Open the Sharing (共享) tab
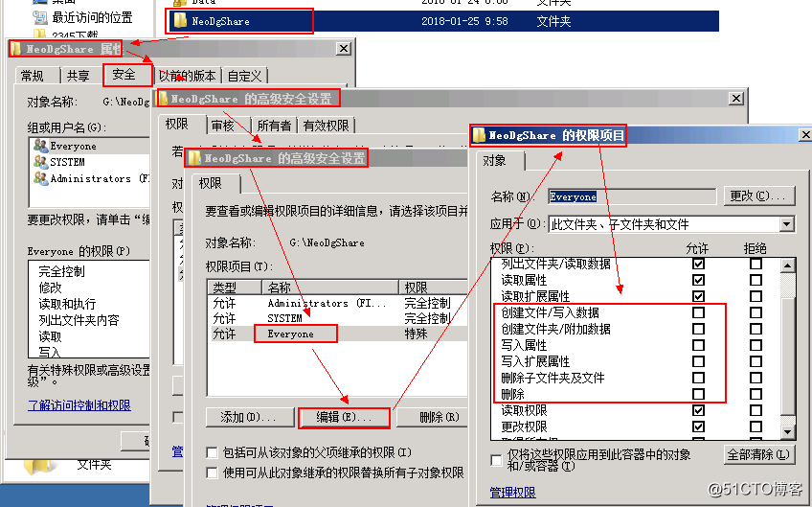The height and width of the screenshot is (507, 812). pos(79,76)
